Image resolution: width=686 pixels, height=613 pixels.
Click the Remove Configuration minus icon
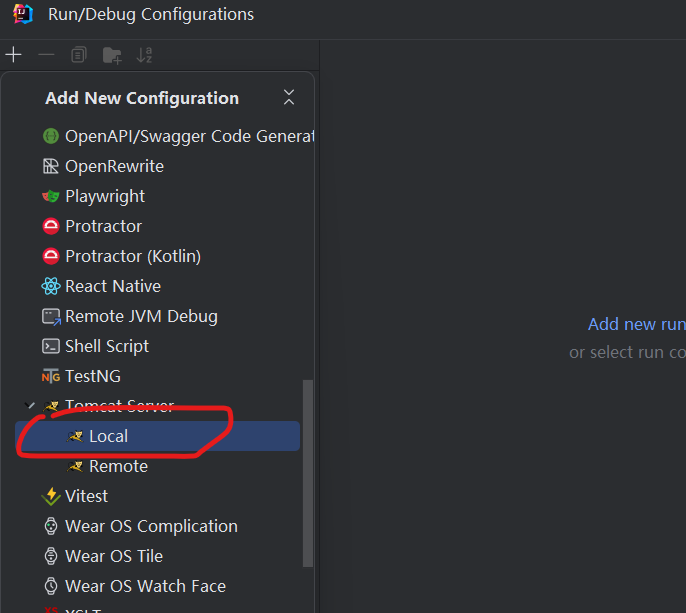(x=46, y=55)
